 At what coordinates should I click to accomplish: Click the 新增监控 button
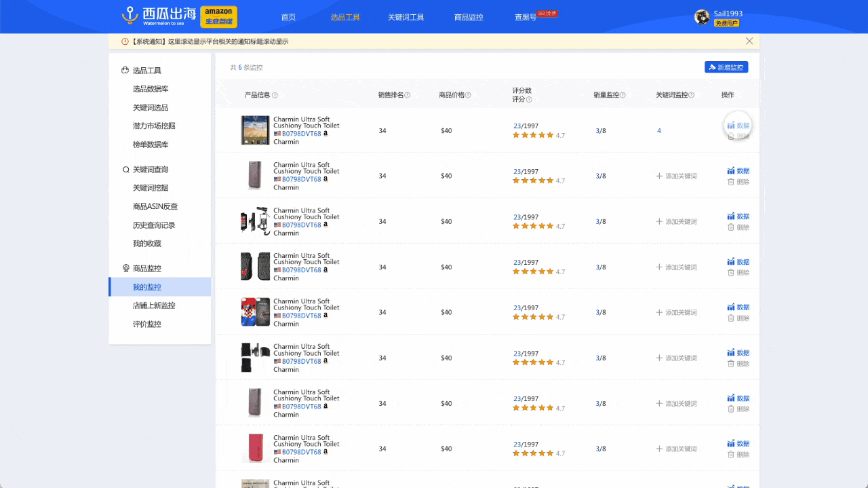click(726, 67)
